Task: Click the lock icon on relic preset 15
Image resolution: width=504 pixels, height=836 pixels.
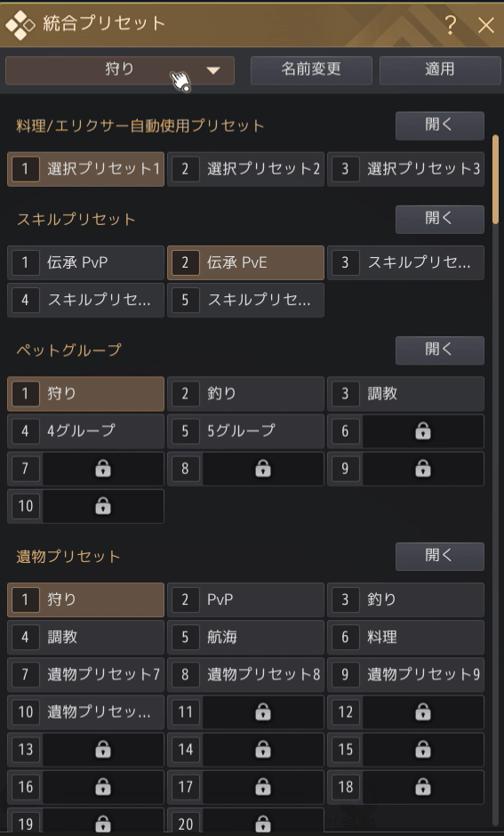Action: tap(422, 749)
